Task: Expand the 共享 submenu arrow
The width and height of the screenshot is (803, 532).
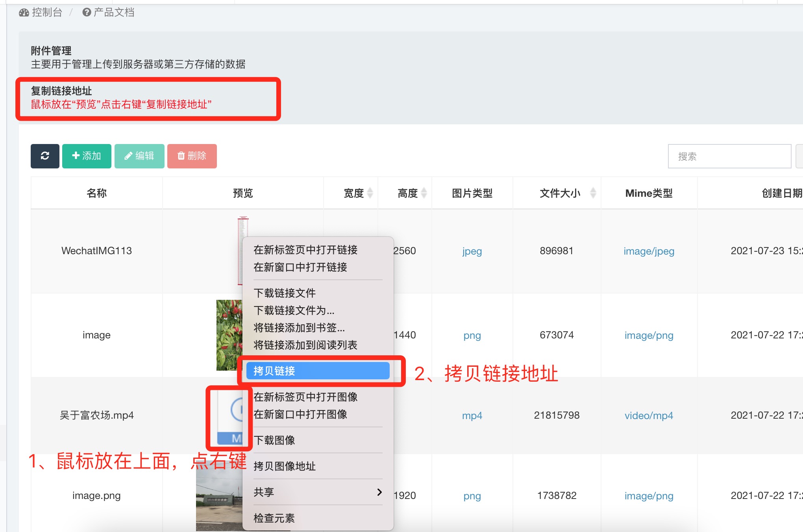Action: [379, 492]
